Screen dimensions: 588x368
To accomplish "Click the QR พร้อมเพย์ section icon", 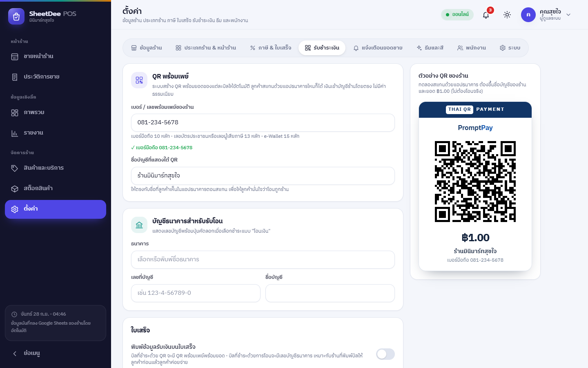I will [139, 80].
